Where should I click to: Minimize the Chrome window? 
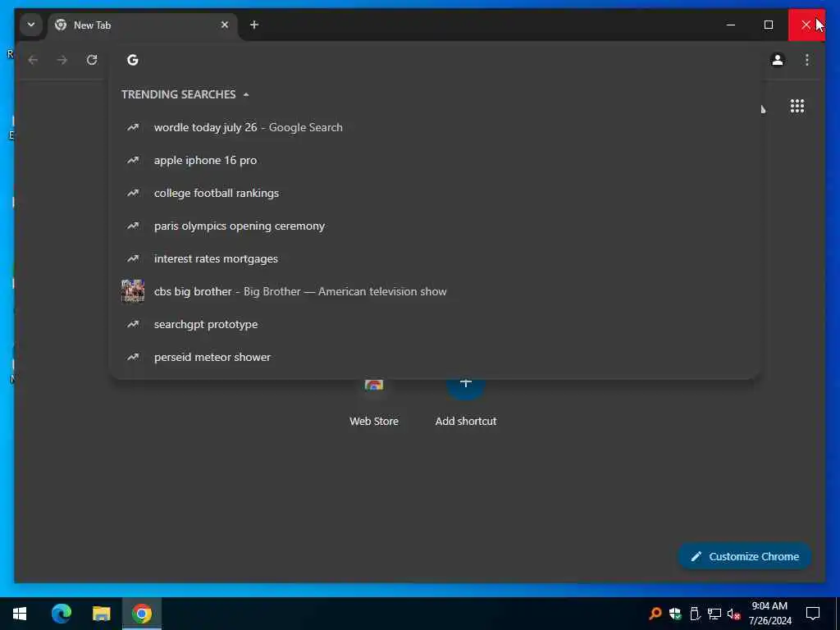731,25
